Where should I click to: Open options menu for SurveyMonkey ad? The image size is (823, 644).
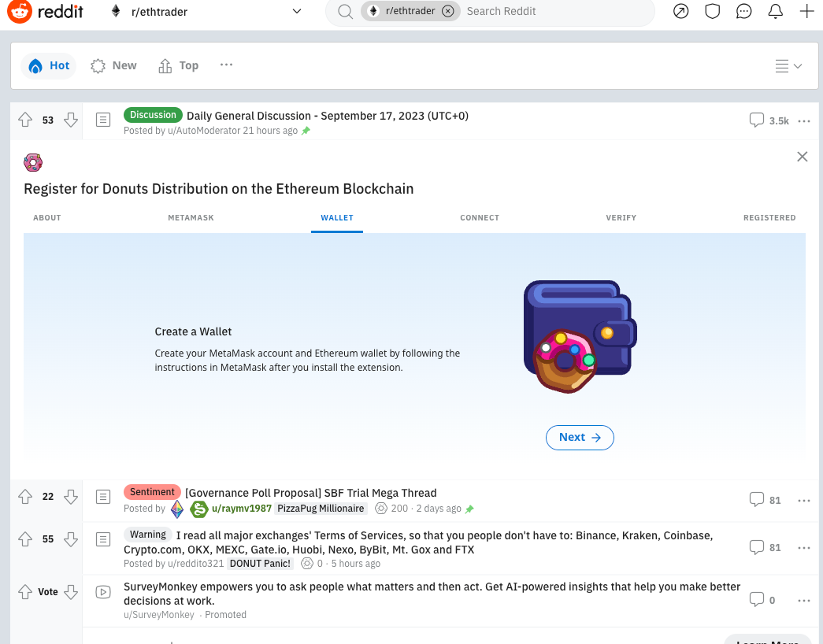pyautogui.click(x=804, y=601)
